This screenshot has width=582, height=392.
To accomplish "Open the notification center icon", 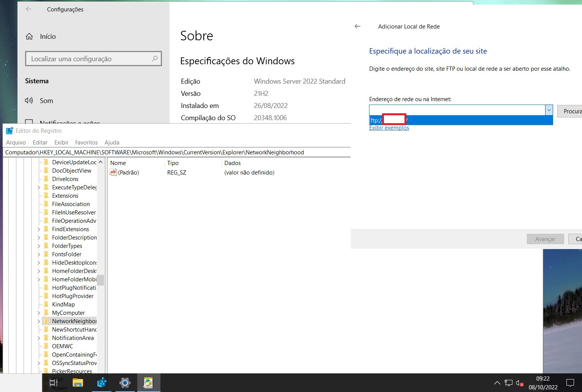I will 570,382.
